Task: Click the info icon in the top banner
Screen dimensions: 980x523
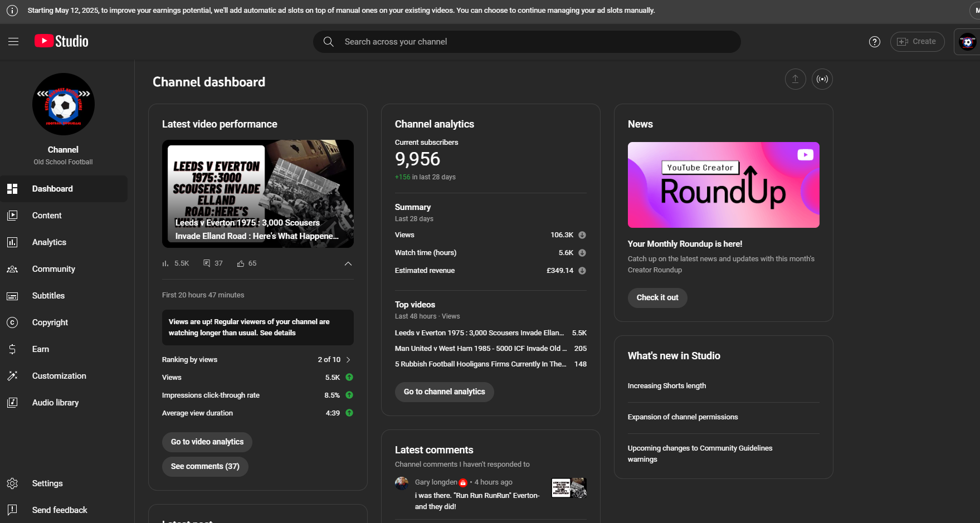Action: (x=12, y=11)
